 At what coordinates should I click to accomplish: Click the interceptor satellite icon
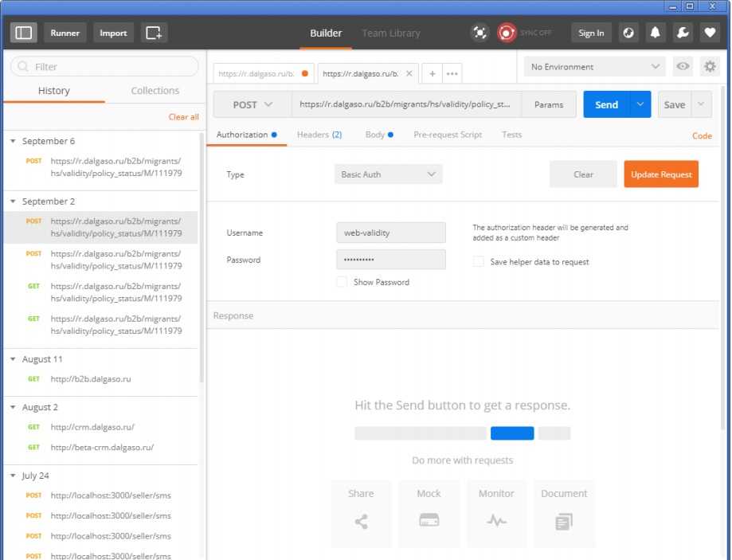pos(480,33)
